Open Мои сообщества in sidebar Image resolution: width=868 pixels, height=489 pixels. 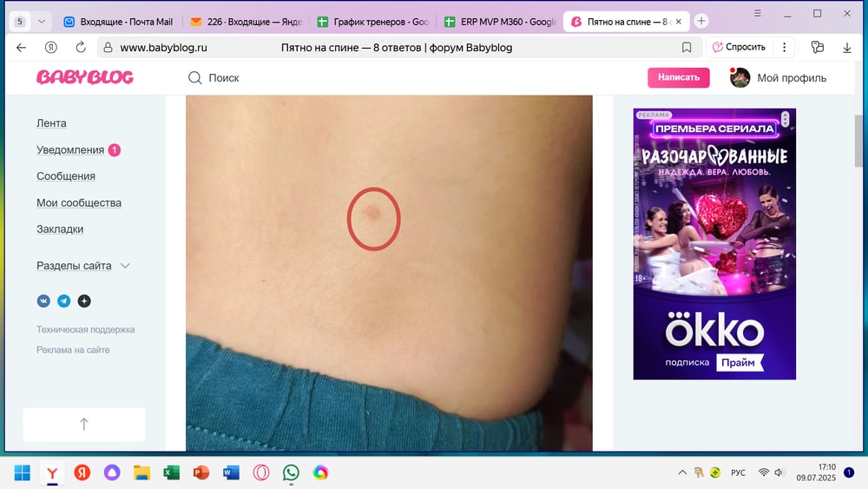point(79,202)
